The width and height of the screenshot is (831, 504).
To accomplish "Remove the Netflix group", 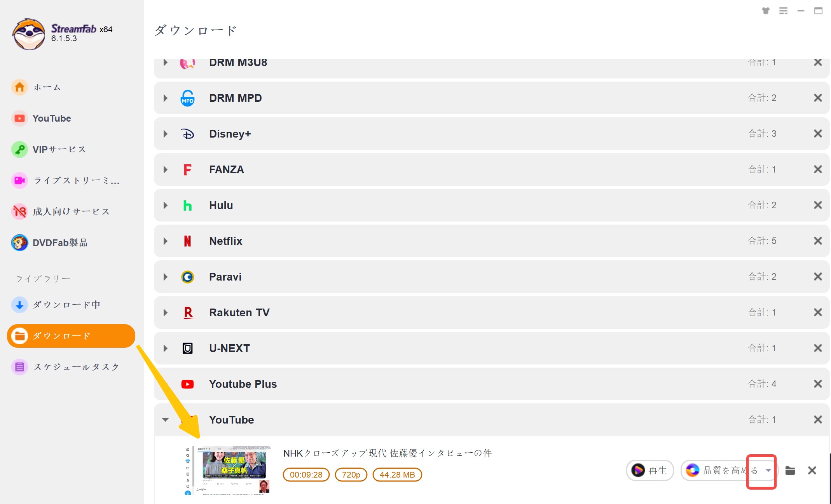I will pos(818,241).
